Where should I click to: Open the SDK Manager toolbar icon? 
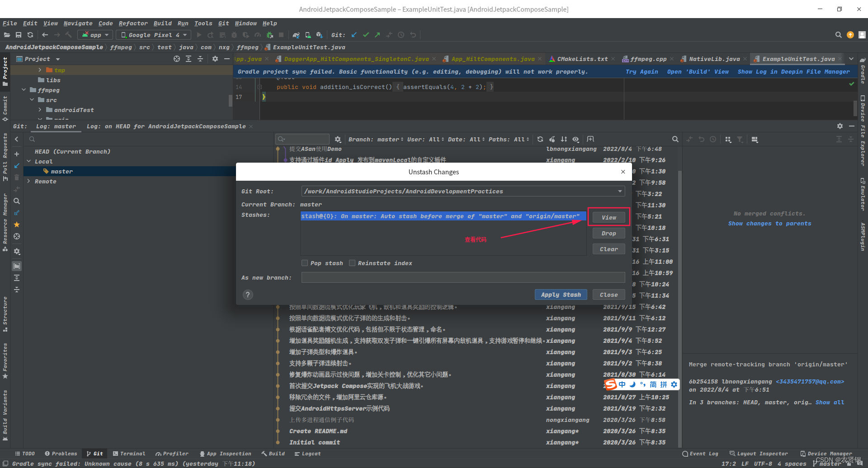pos(320,35)
